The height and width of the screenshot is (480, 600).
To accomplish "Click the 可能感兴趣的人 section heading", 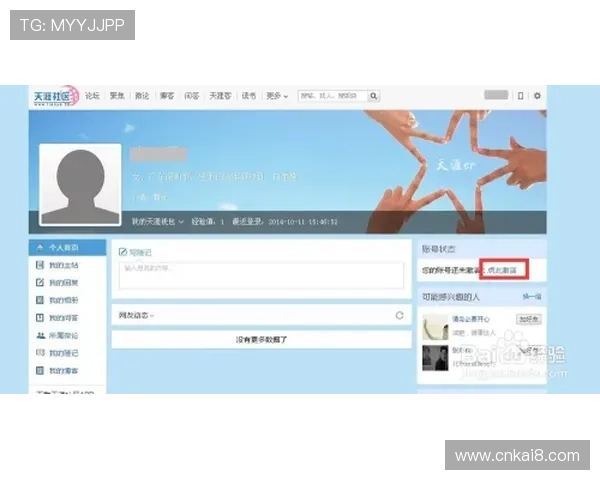I will click(451, 297).
